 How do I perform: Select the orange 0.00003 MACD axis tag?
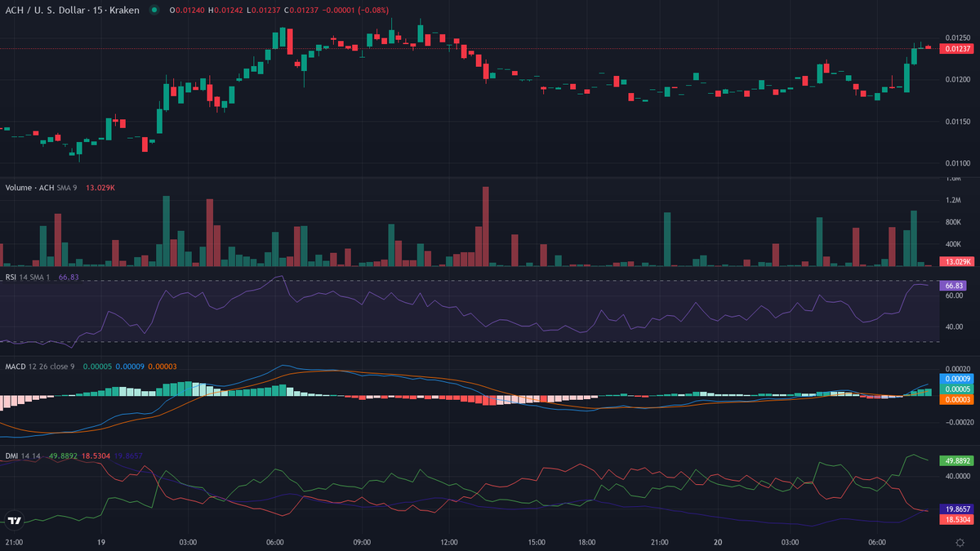(x=957, y=399)
